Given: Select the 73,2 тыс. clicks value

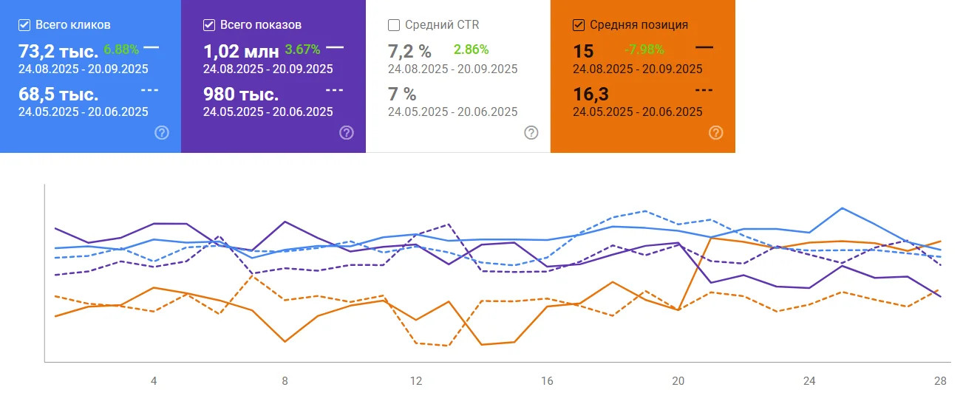Looking at the screenshot, I should (x=58, y=51).
